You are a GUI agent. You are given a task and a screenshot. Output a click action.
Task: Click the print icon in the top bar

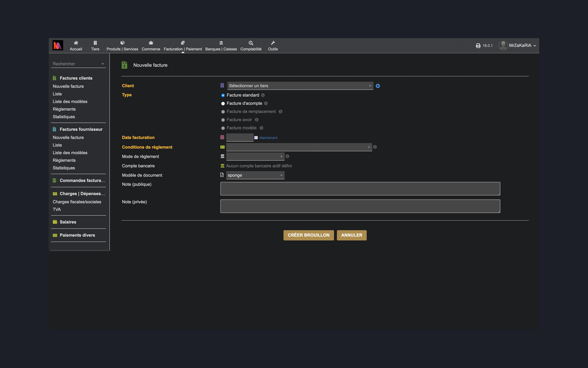tap(478, 45)
